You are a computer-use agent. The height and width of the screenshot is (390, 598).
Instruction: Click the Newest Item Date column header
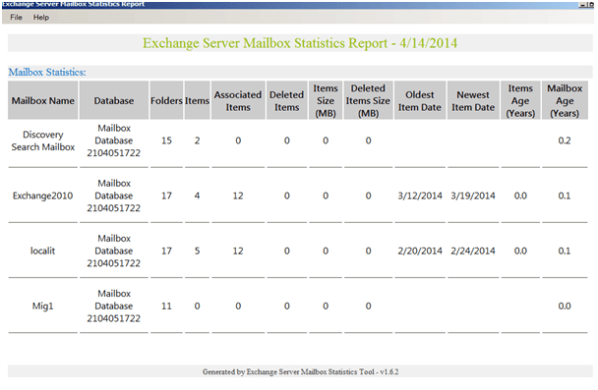473,101
